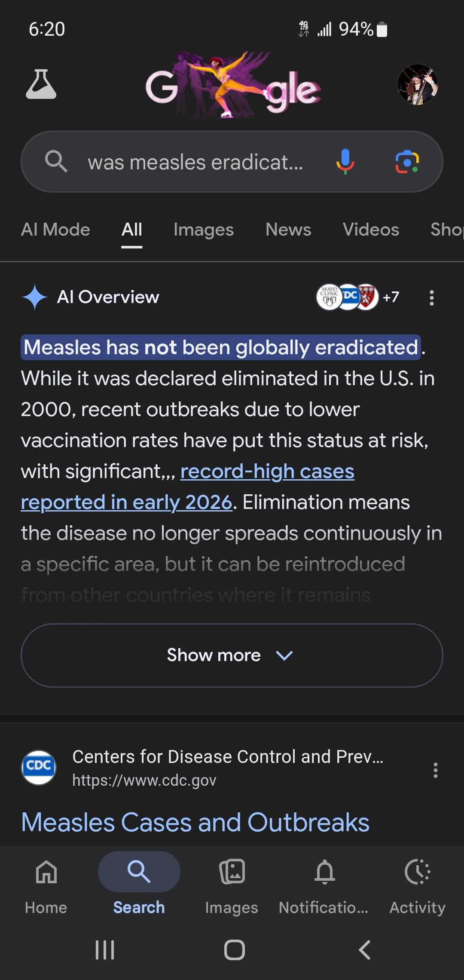Go to Home in bottom bar
This screenshot has height=980, width=464.
(x=46, y=884)
